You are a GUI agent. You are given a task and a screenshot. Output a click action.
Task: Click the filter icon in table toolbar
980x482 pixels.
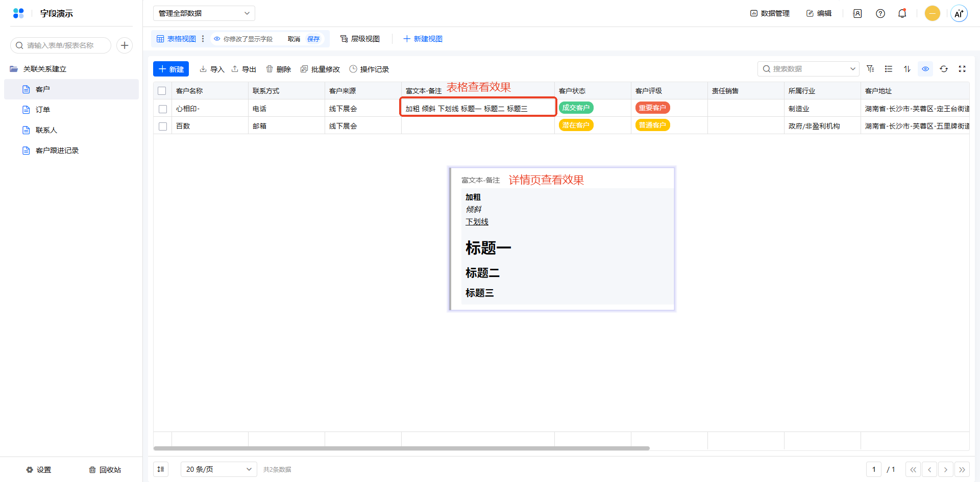tap(870, 69)
